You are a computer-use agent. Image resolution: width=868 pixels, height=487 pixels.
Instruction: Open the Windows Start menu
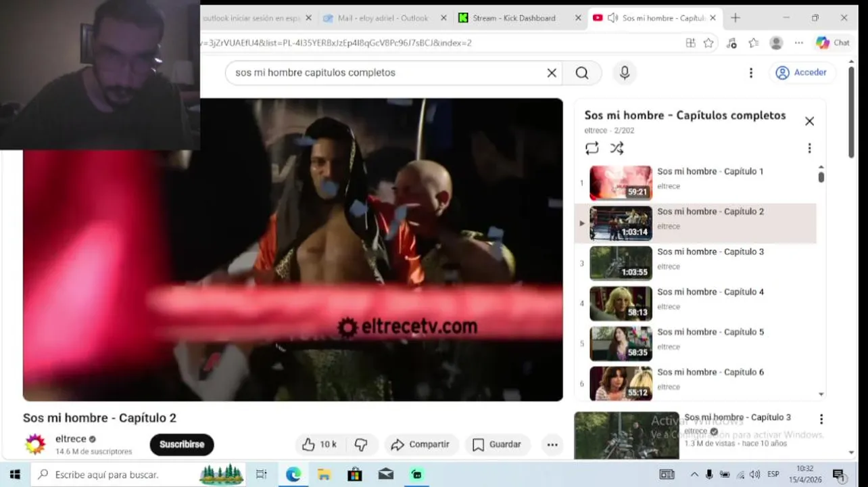(15, 475)
